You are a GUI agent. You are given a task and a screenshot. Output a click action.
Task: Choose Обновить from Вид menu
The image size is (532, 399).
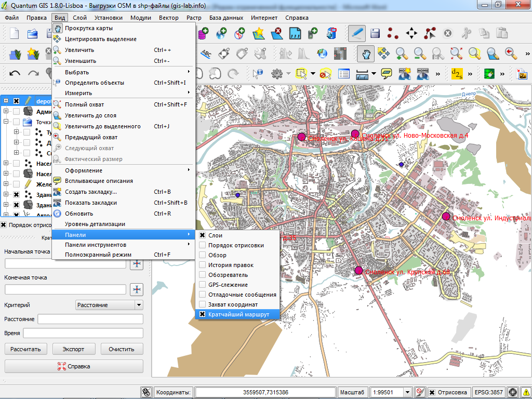pos(124,214)
